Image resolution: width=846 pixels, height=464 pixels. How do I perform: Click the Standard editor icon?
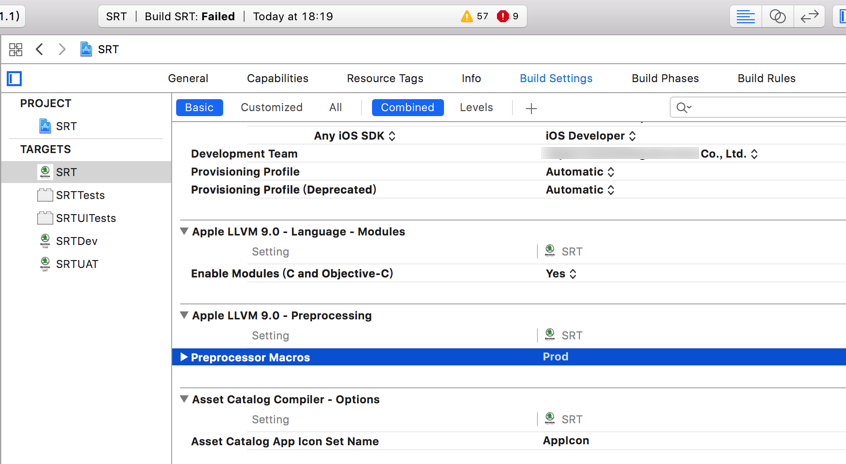click(x=745, y=16)
